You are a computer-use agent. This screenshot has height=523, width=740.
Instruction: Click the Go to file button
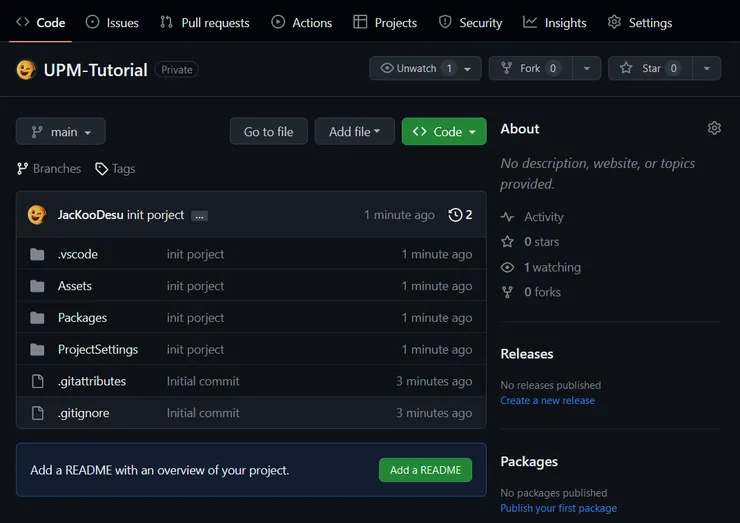268,132
